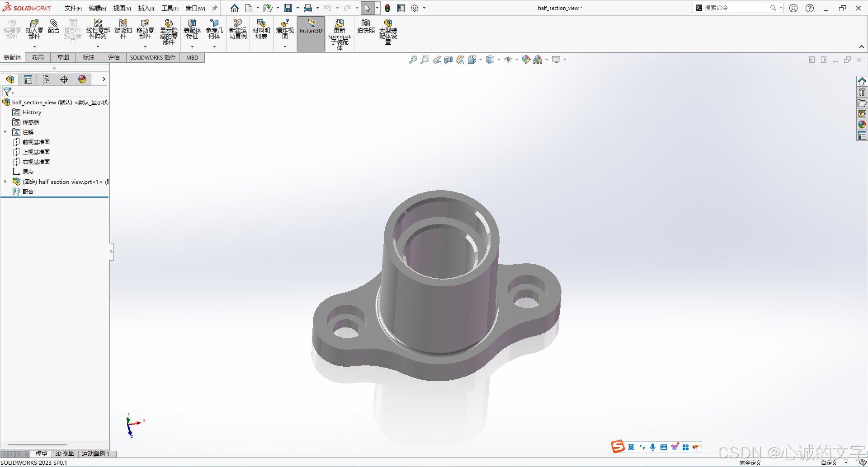The image size is (868, 467).
Task: Click the Previous View icon
Action: point(437,60)
